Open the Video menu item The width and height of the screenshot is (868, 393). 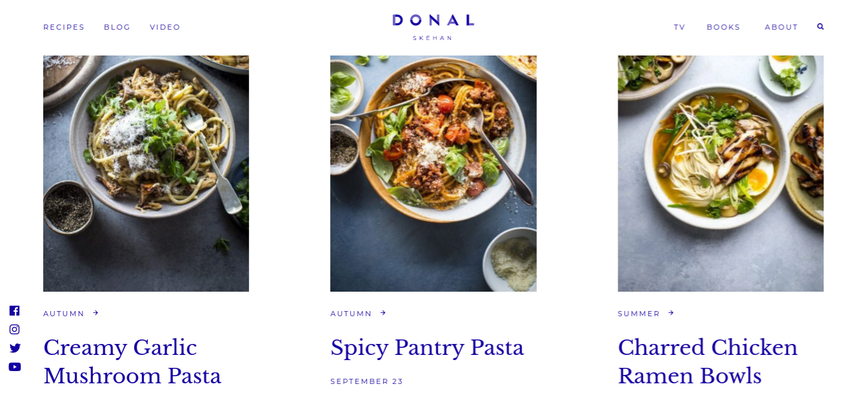(x=165, y=27)
